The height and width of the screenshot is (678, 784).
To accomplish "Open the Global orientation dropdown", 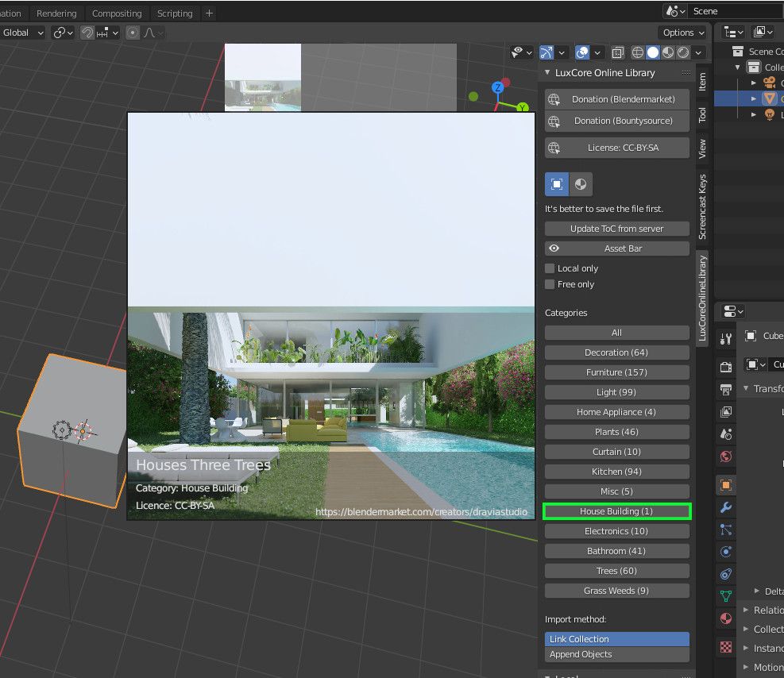I will (22, 33).
